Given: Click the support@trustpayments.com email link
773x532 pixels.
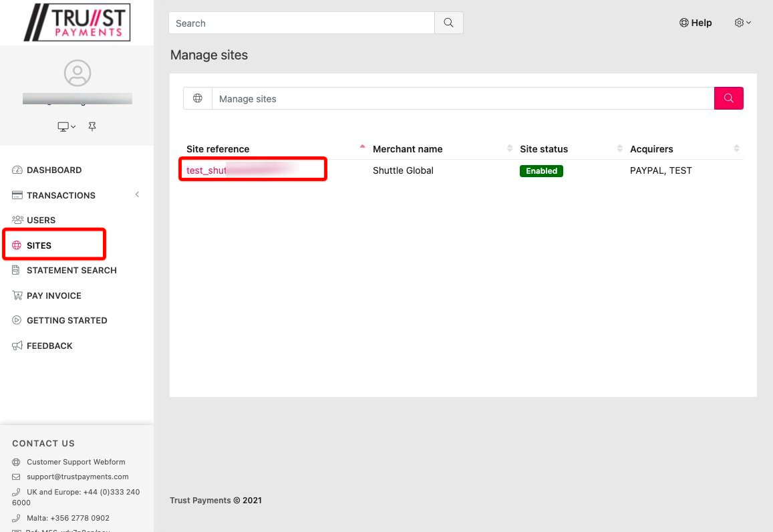Looking at the screenshot, I should 78,477.
